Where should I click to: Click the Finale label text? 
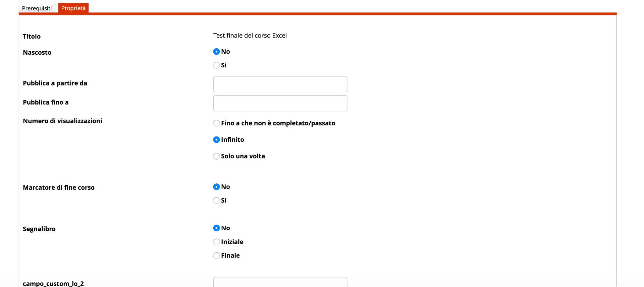(230, 255)
